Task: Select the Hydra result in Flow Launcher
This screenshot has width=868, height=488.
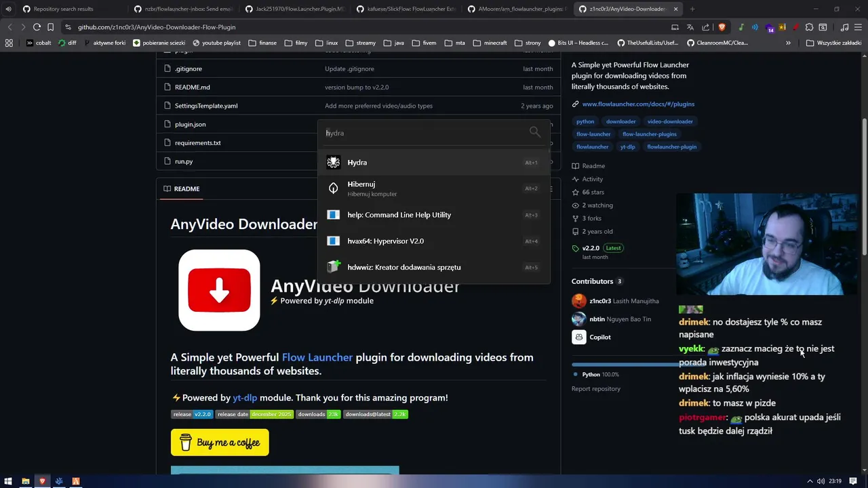Action: (x=434, y=163)
